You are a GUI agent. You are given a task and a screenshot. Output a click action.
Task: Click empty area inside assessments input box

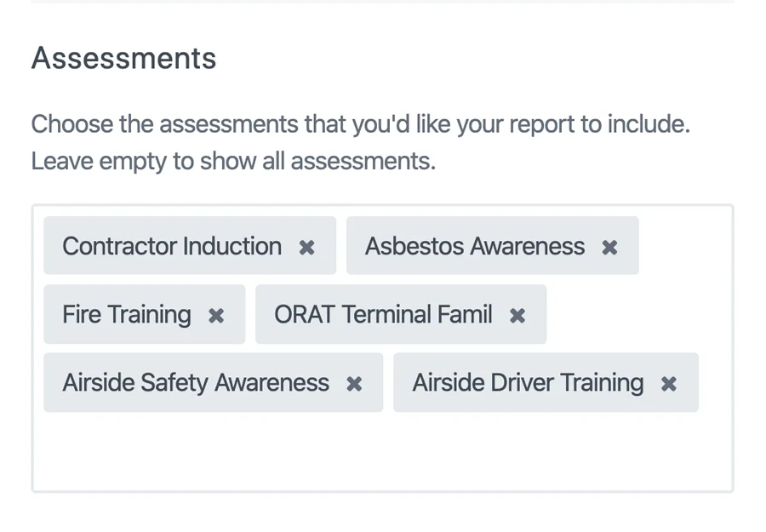(x=383, y=451)
